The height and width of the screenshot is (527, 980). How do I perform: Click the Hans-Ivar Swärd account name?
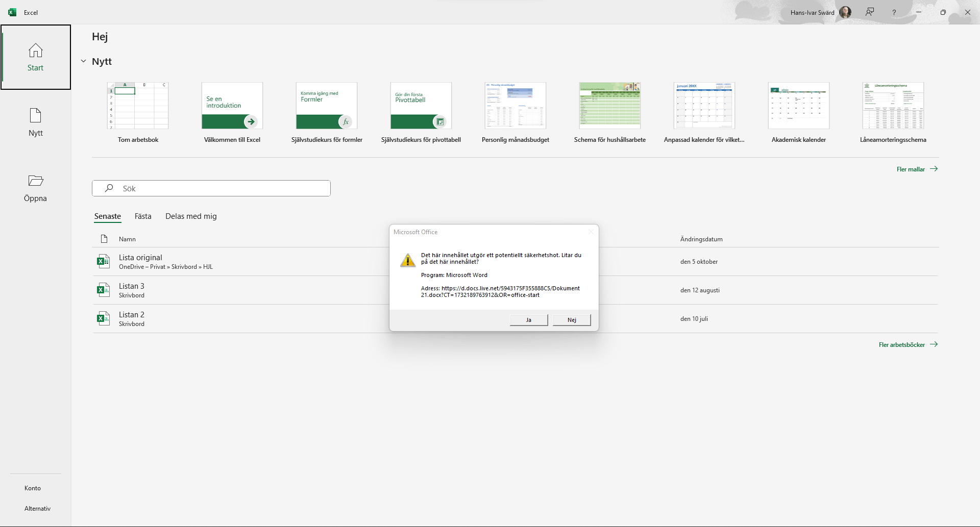pyautogui.click(x=812, y=13)
